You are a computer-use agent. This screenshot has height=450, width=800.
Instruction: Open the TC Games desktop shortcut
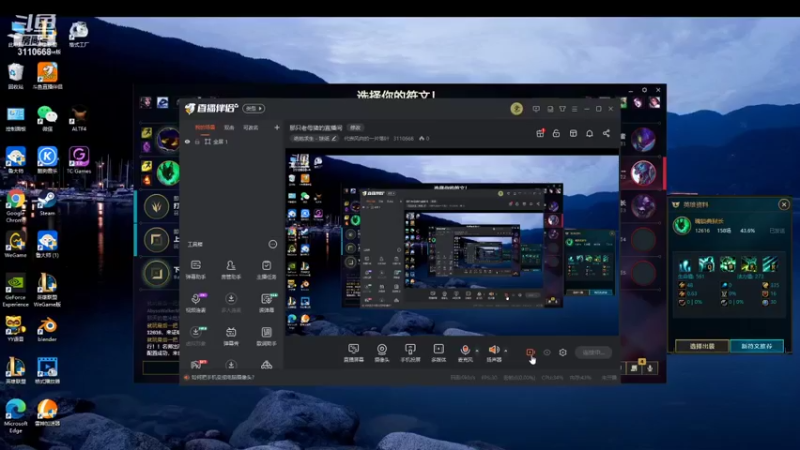click(x=79, y=160)
